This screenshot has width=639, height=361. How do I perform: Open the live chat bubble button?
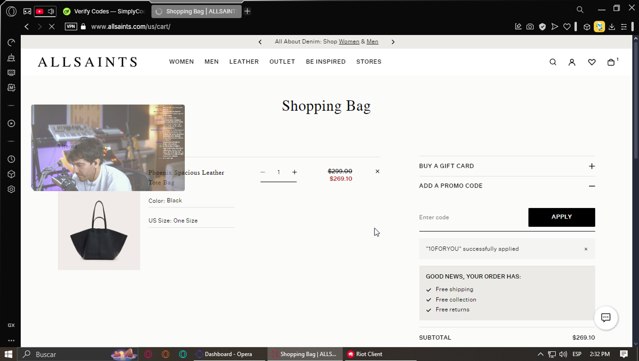tap(606, 317)
